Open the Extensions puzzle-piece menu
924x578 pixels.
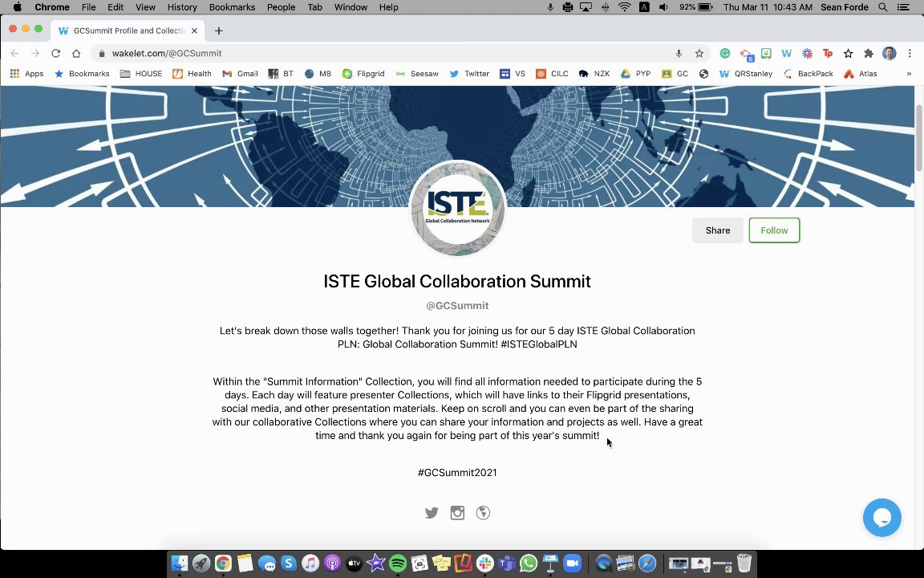point(869,54)
